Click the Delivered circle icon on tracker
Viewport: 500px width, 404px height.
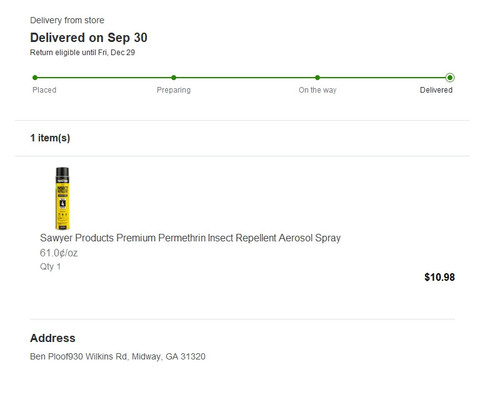click(x=450, y=78)
